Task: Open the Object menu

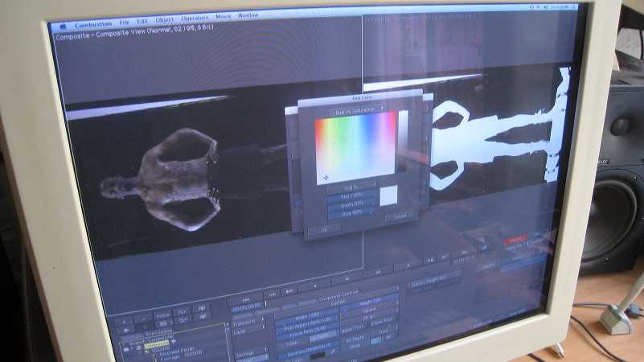Action: click(164, 20)
